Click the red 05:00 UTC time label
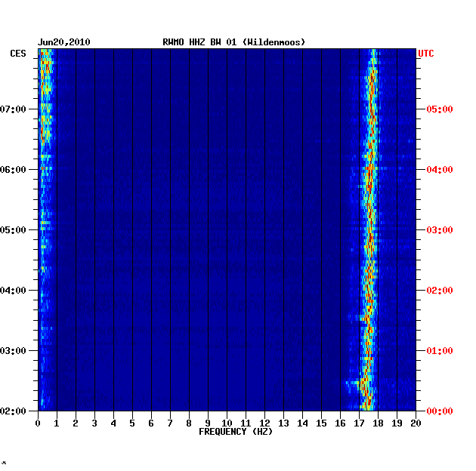 [x=440, y=109]
